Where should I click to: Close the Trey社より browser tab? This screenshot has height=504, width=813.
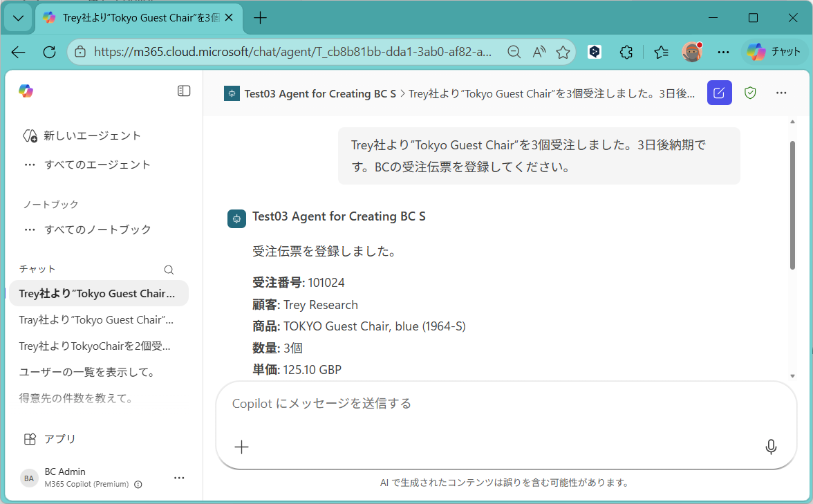pos(230,18)
